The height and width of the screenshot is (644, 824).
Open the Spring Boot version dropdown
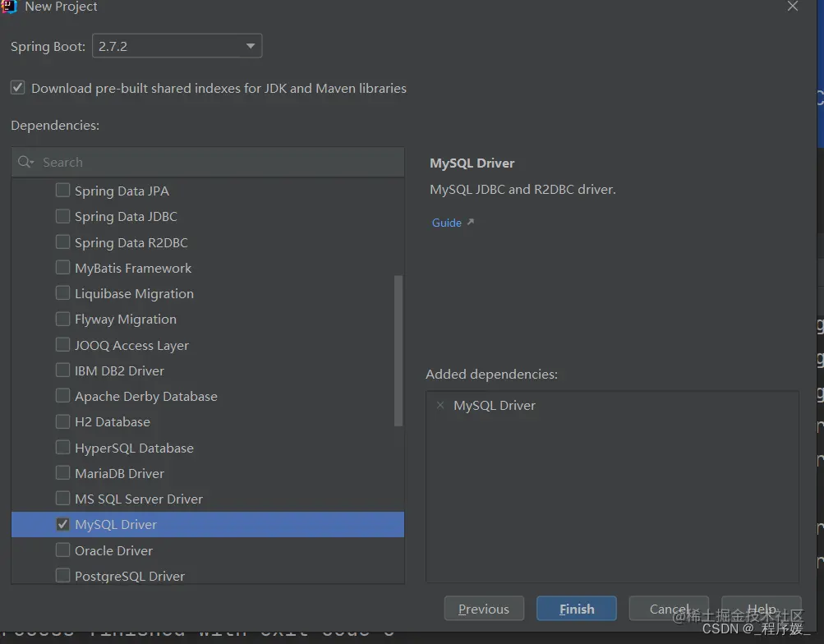[x=177, y=46]
